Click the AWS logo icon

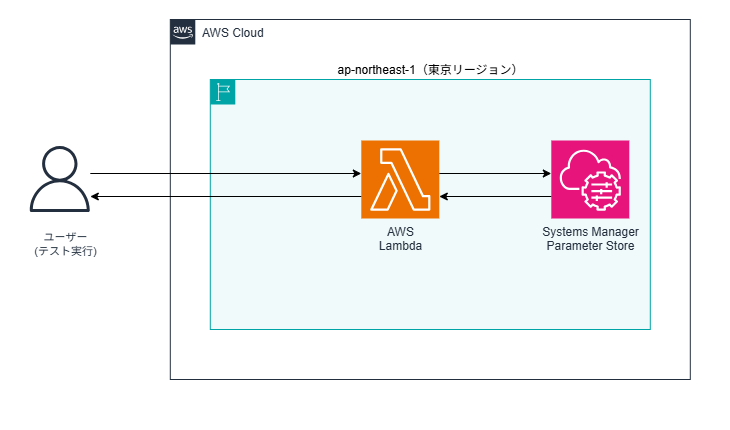[x=182, y=32]
